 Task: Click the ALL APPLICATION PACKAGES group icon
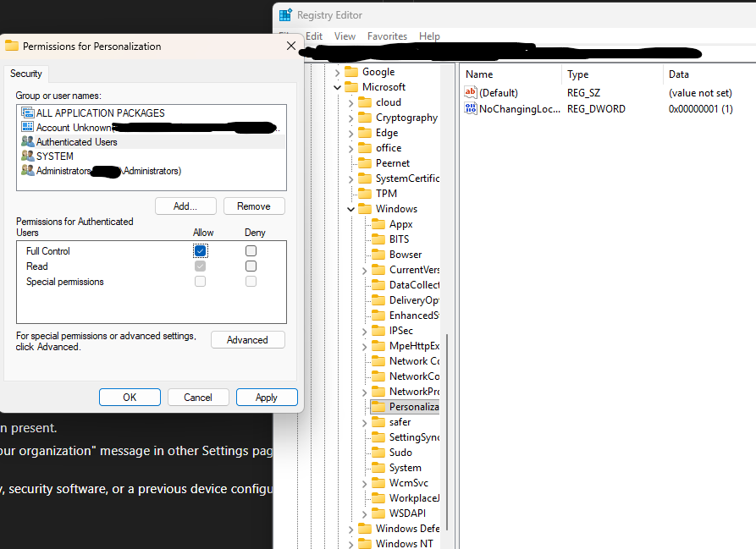click(27, 113)
